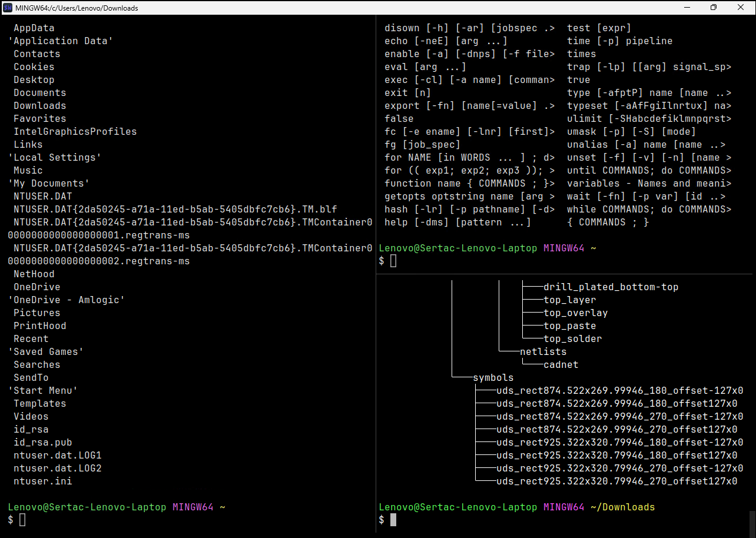Click the 'top_paste' tree entry
Image resolution: width=756 pixels, height=538 pixels.
[x=570, y=326]
